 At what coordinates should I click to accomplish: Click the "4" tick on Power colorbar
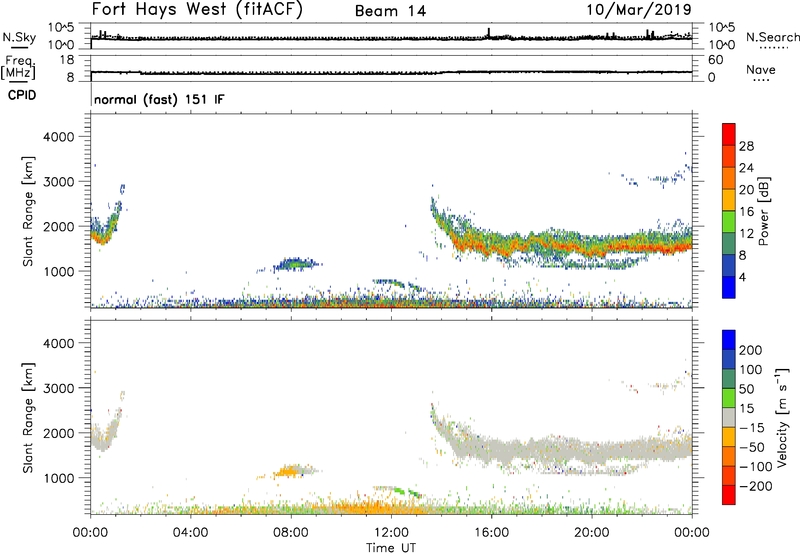click(x=742, y=277)
